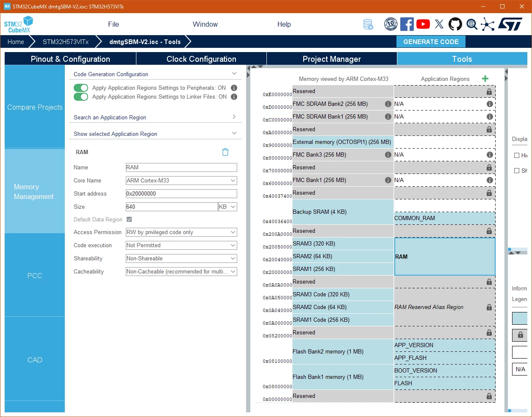This screenshot has height=417, width=532.
Task: Check the second Display option checkbox (Sh...)
Action: [517, 171]
